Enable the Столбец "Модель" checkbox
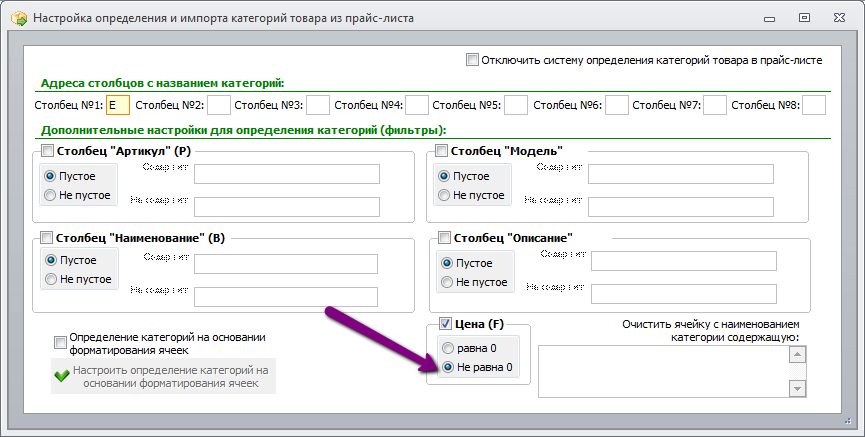865x437 pixels. tap(441, 151)
